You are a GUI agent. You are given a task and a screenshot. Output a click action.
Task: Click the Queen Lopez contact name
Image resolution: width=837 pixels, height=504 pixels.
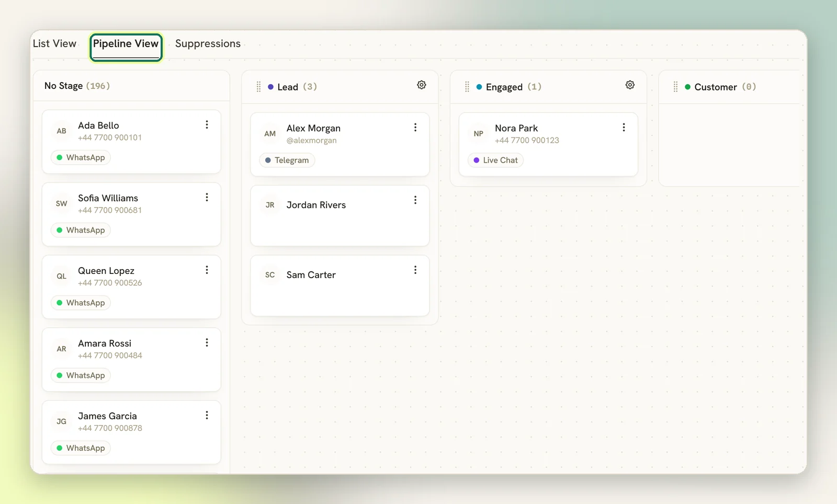(x=106, y=271)
